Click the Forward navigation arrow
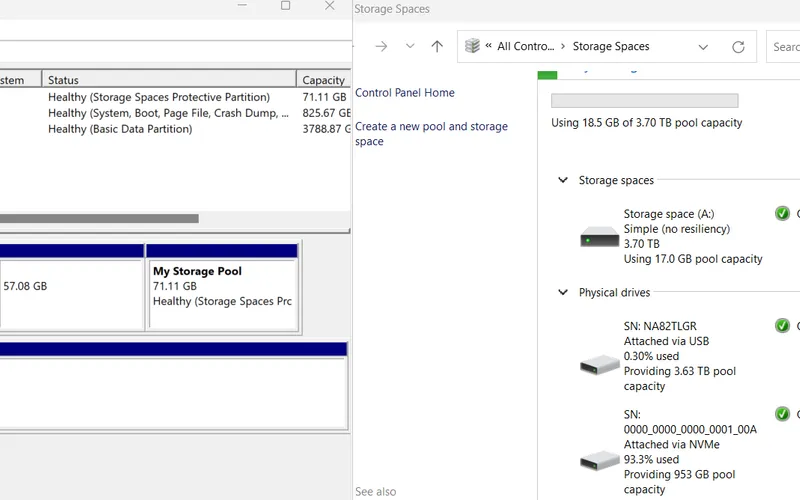 coord(381,47)
